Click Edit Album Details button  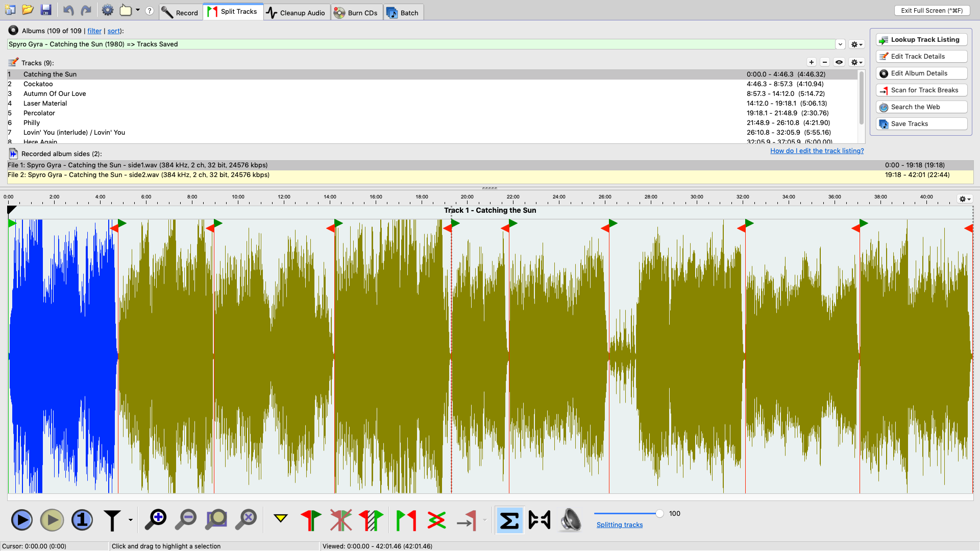tap(921, 73)
